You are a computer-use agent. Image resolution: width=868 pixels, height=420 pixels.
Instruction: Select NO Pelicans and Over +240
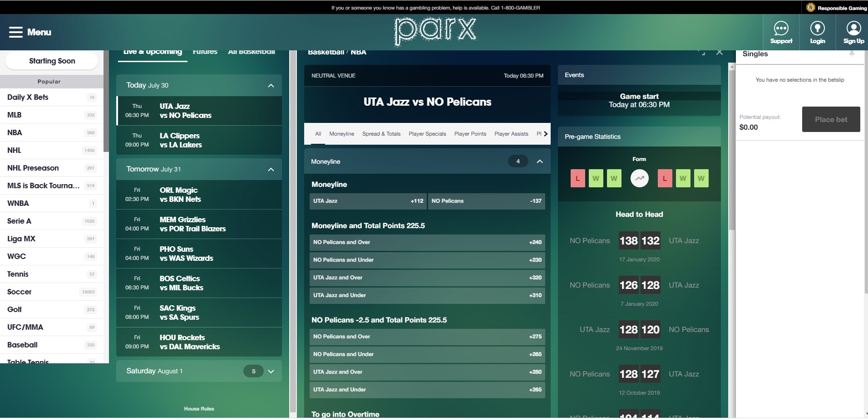(427, 242)
